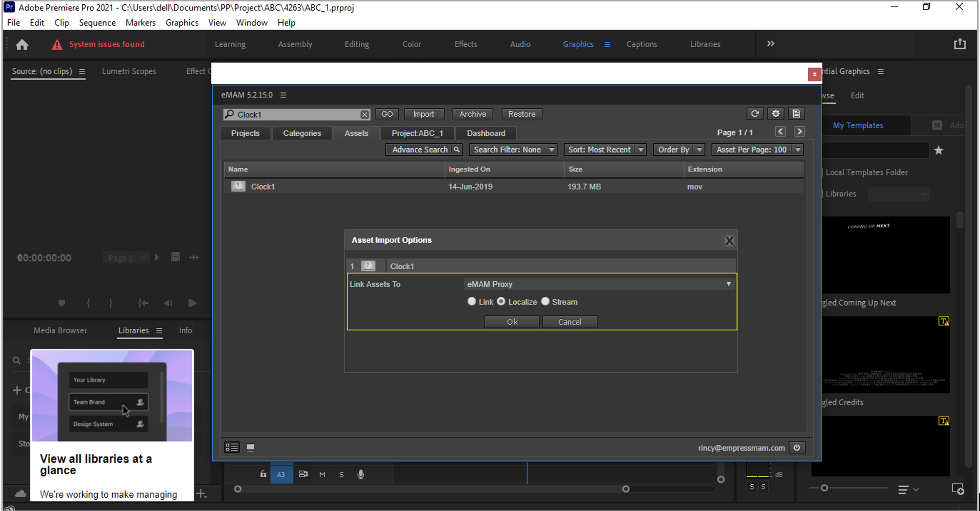Viewport: 980px width, 511px height.
Task: Toggle the track A3 lock
Action: click(263, 474)
